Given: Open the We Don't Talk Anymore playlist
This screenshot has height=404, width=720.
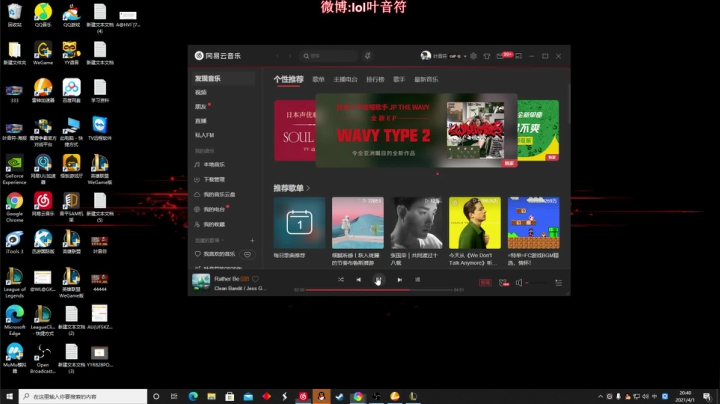Looking at the screenshot, I should pos(475,223).
